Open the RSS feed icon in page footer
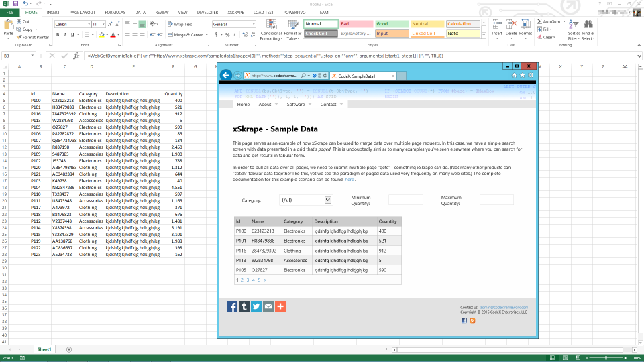Screen dimensions: 644x362 click(x=472, y=321)
